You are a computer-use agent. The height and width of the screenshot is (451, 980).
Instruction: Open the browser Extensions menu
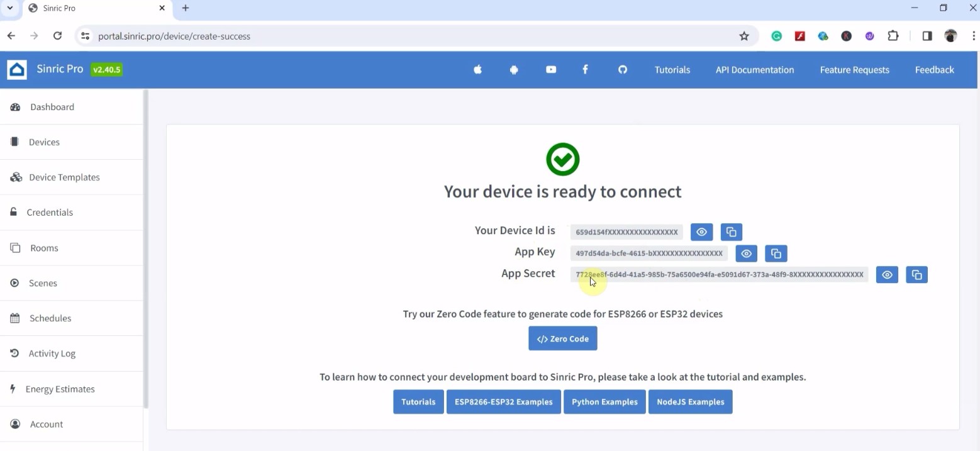(893, 36)
